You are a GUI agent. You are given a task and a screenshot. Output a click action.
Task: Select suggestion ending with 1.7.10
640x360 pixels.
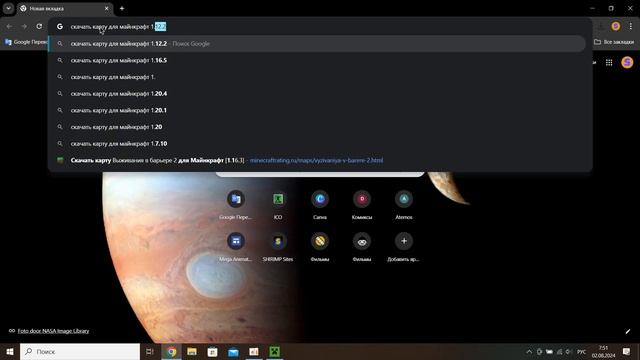pyautogui.click(x=317, y=144)
